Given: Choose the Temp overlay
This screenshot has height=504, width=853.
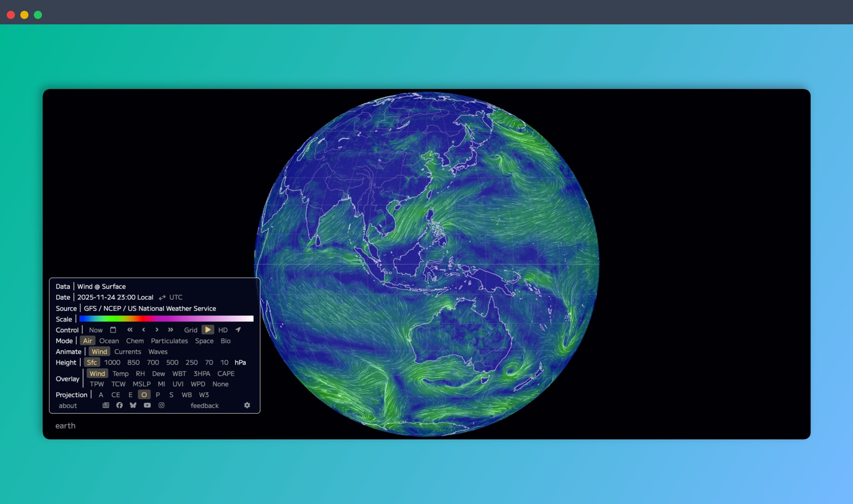Looking at the screenshot, I should (120, 373).
